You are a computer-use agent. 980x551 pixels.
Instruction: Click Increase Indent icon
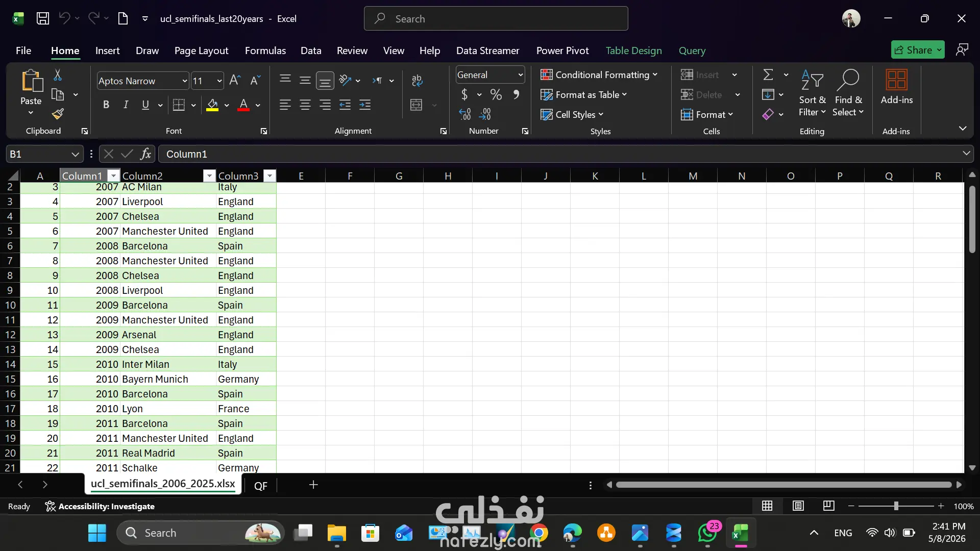(x=365, y=105)
